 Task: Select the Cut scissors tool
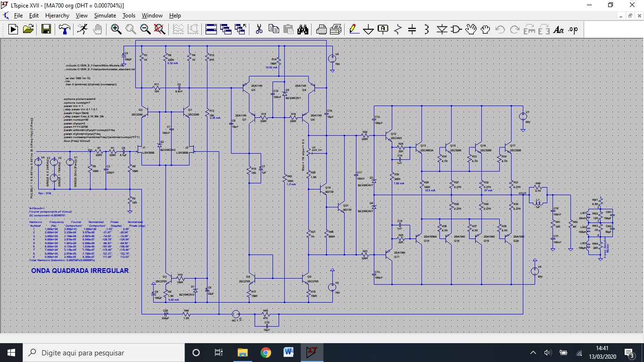[x=259, y=29]
